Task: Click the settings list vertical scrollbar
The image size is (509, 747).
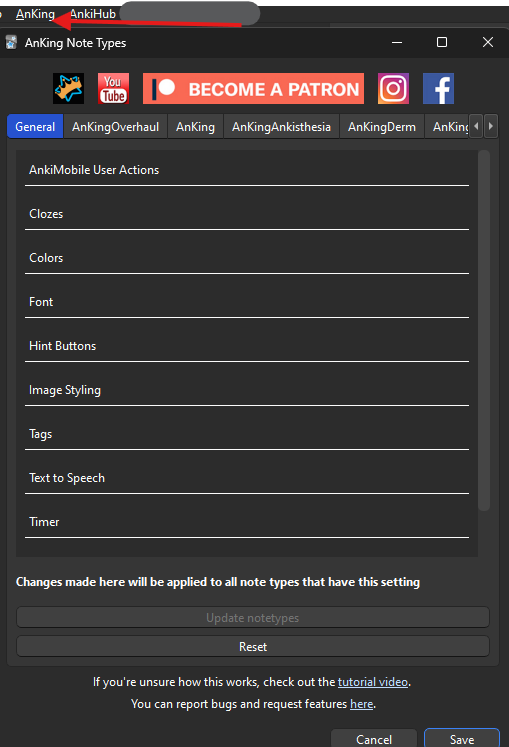Action: click(484, 331)
